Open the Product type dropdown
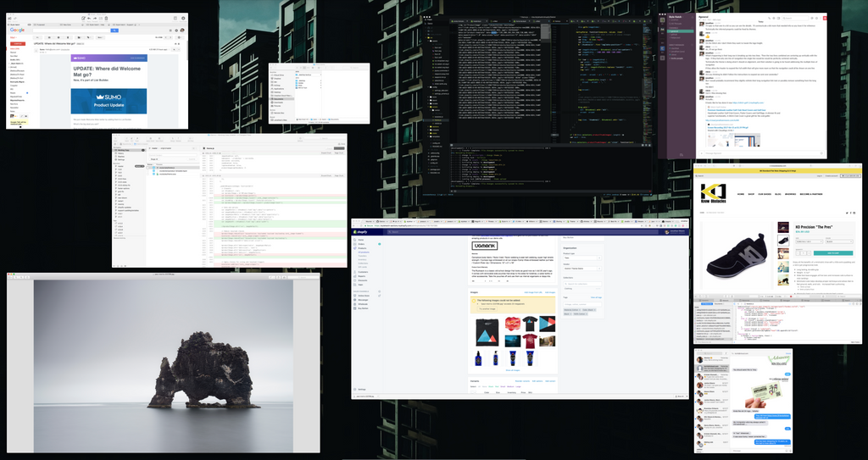868x460 pixels. pos(581,259)
